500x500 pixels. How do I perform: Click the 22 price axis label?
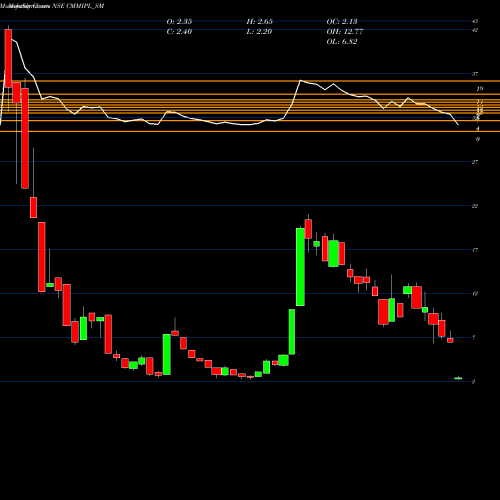[x=475, y=206]
